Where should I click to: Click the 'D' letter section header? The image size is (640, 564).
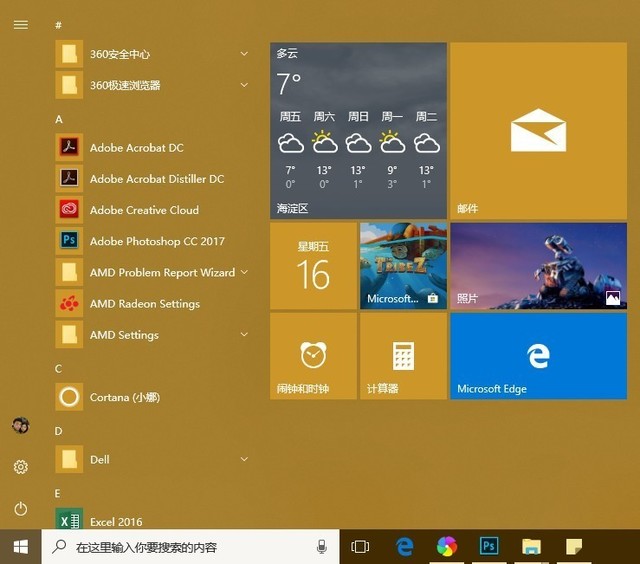tap(58, 431)
